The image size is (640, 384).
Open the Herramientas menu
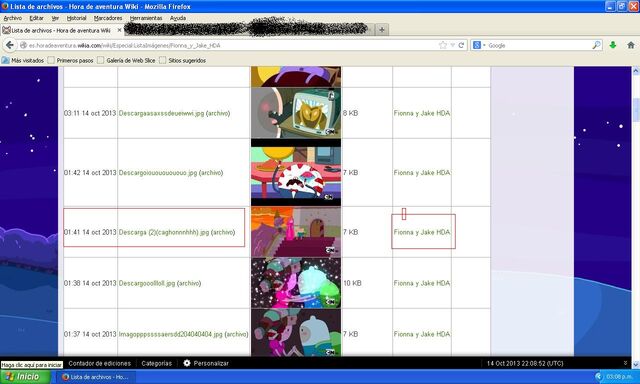[146, 18]
